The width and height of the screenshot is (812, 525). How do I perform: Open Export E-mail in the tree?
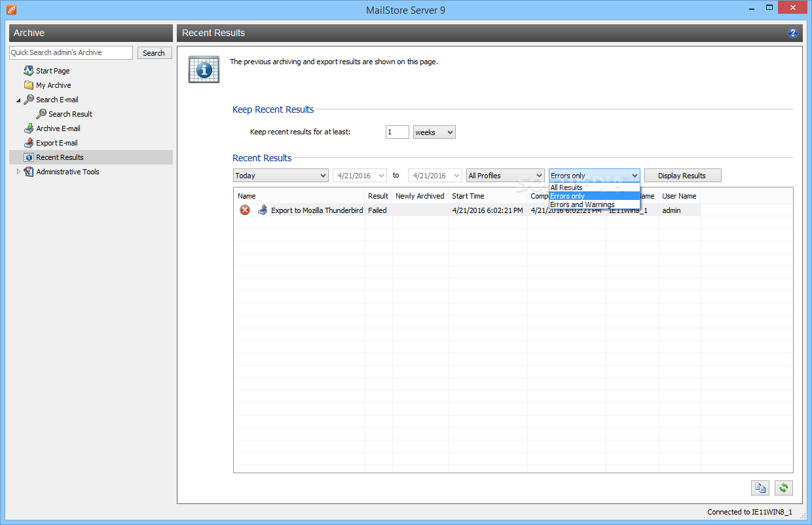click(x=57, y=143)
